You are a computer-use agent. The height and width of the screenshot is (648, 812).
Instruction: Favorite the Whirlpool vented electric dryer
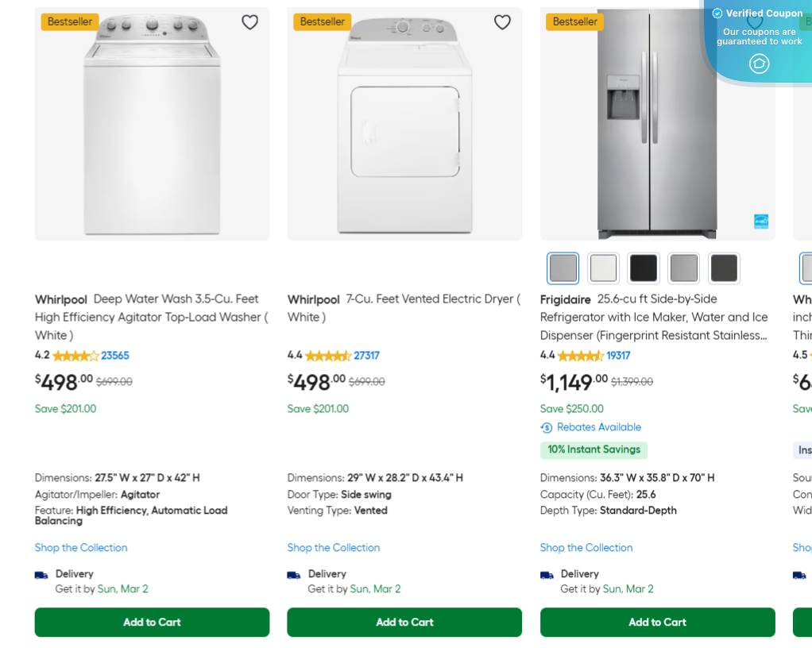(x=502, y=22)
